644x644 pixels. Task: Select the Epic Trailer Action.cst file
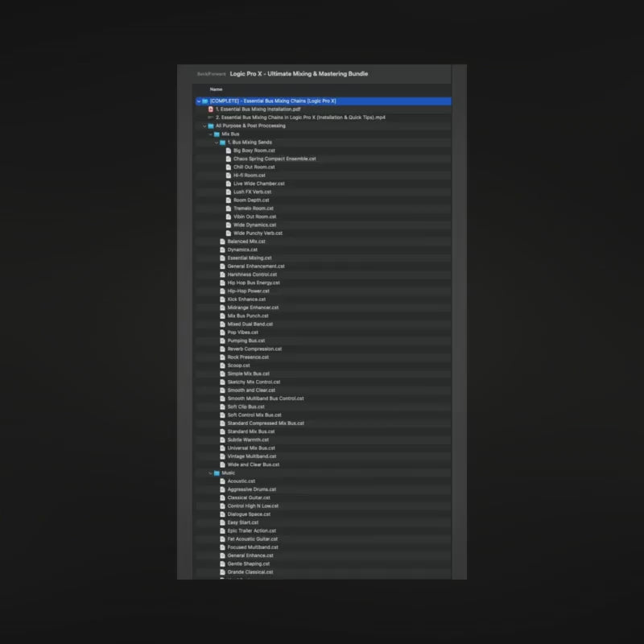[251, 530]
